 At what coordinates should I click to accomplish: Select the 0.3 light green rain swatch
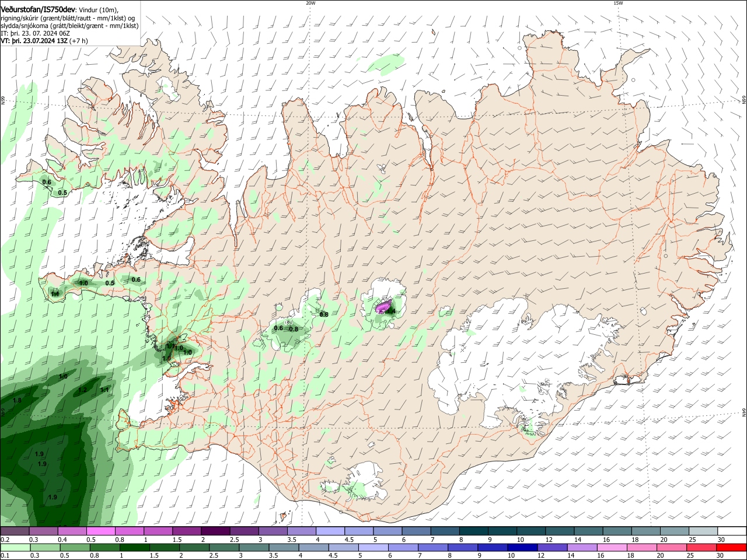46,548
